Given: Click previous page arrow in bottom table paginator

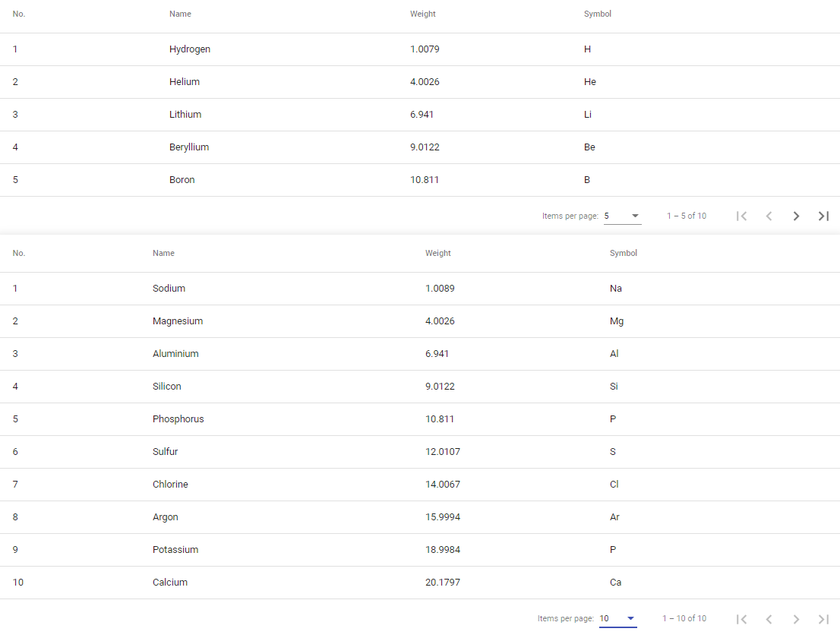Looking at the screenshot, I should [769, 619].
